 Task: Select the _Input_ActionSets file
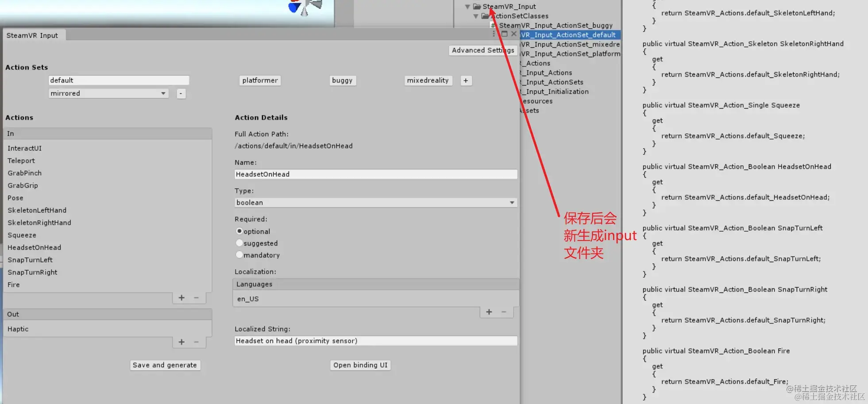552,82
